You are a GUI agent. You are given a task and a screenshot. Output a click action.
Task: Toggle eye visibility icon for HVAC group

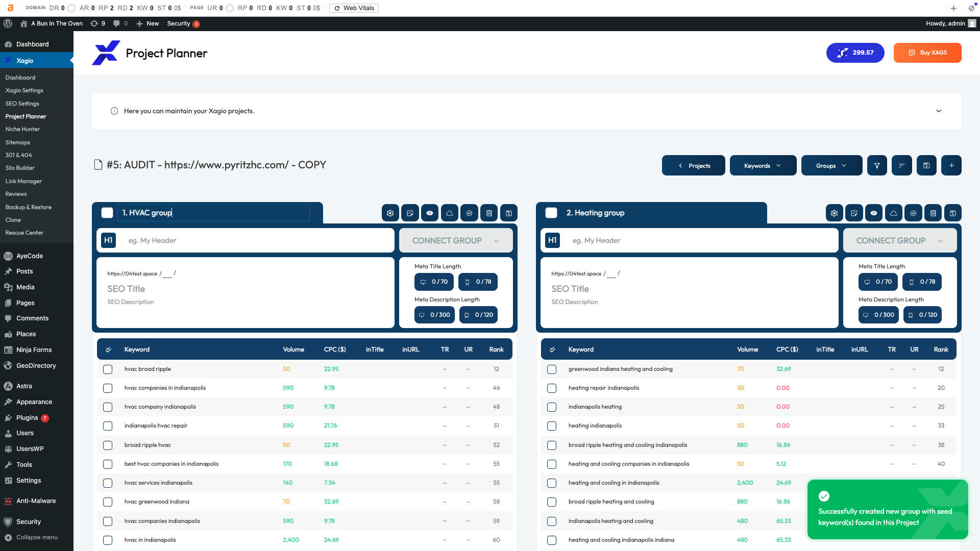[x=430, y=213]
